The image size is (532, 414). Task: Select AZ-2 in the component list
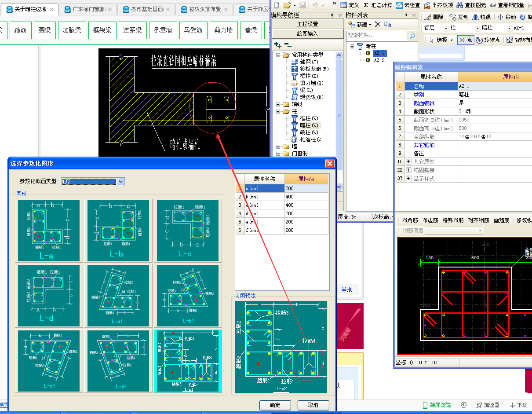(x=379, y=60)
